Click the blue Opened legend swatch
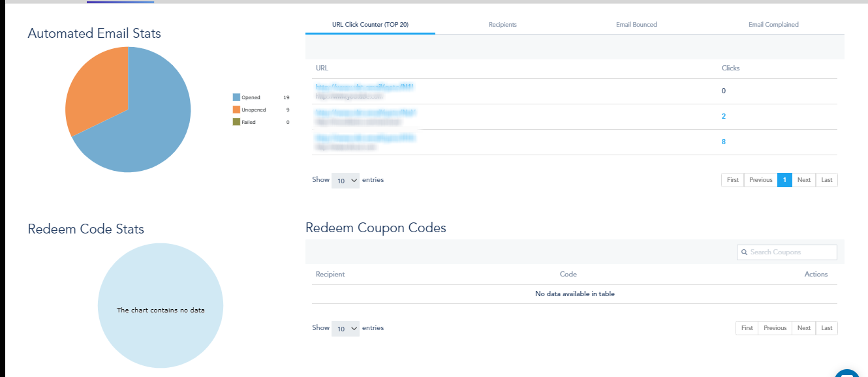Viewport: 868px width, 377px height. tap(236, 97)
